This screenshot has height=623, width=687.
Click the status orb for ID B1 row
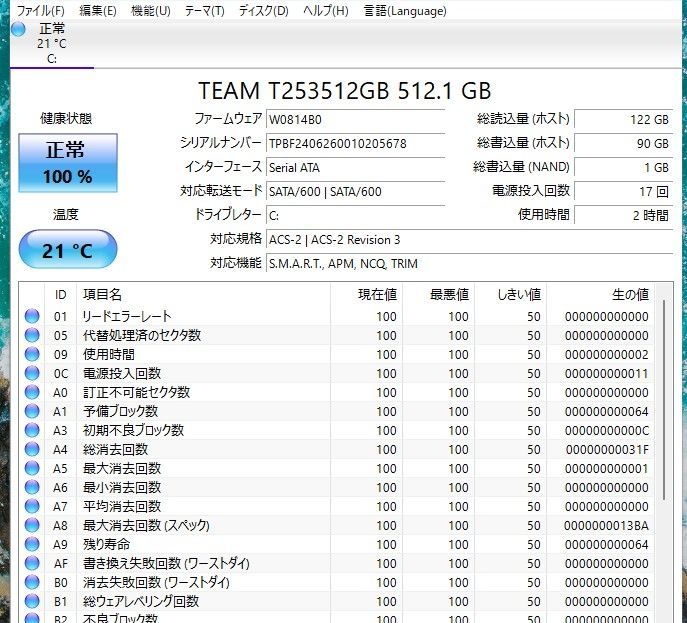[32, 601]
